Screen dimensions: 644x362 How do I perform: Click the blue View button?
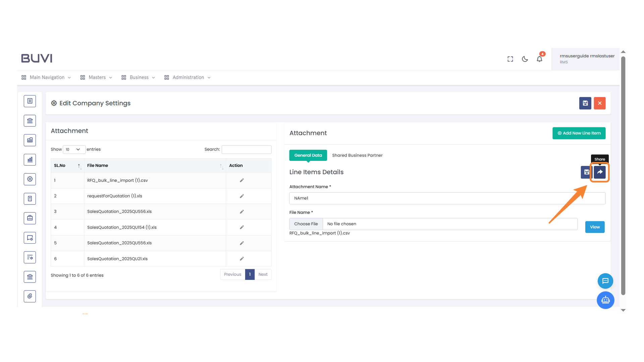pos(595,227)
